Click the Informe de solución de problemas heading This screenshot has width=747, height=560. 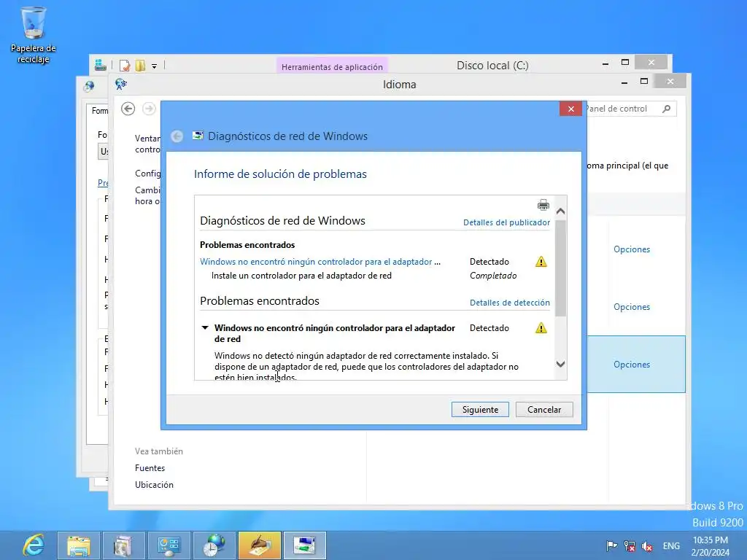tap(280, 174)
